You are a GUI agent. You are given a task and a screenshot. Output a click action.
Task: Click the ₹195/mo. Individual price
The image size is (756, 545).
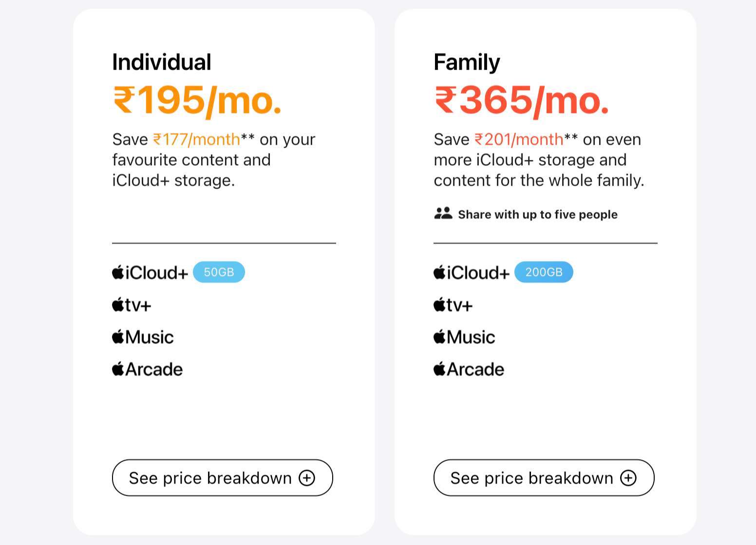pyautogui.click(x=197, y=101)
